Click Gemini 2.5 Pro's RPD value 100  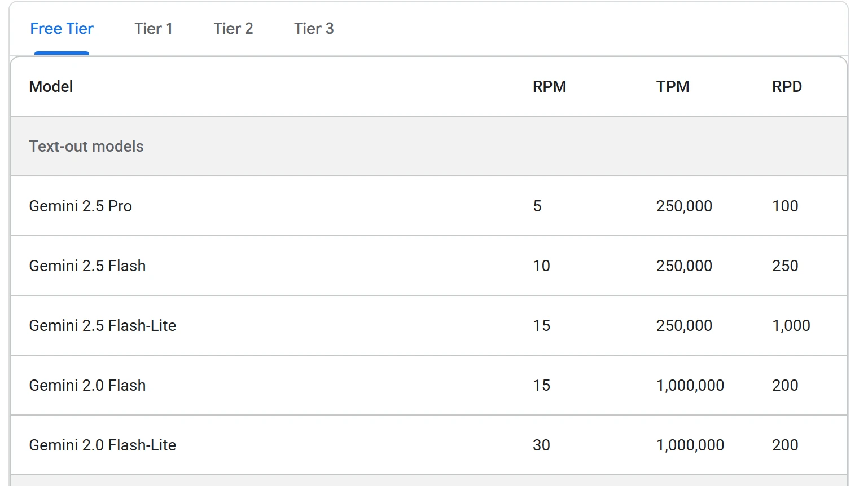(785, 206)
